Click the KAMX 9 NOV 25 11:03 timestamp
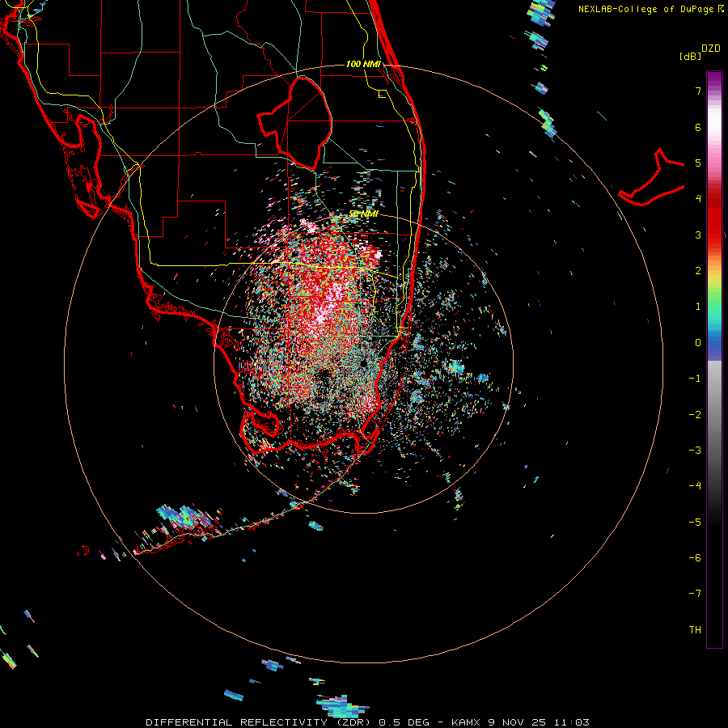The image size is (728, 728). click(x=520, y=722)
